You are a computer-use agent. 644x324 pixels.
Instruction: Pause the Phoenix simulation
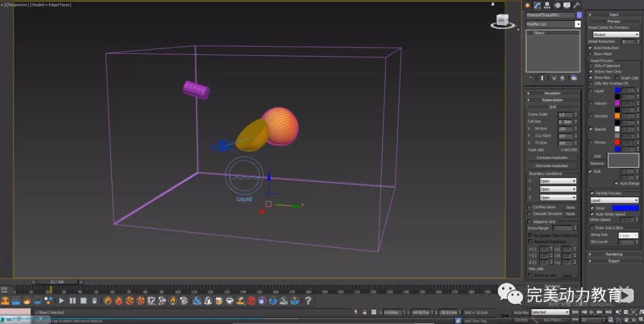click(73, 301)
